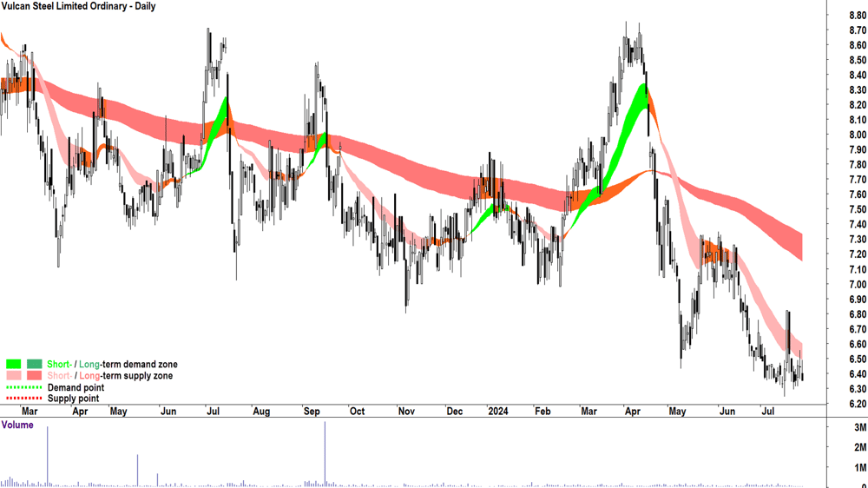This screenshot has width=868, height=488.
Task: Click the bright green short-term demand zone swatch
Action: tap(14, 365)
